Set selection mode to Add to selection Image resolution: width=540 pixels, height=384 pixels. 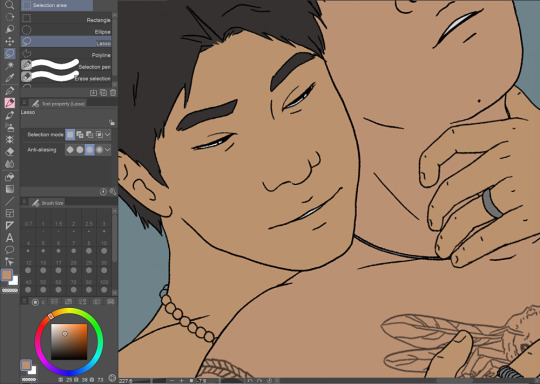tap(80, 135)
